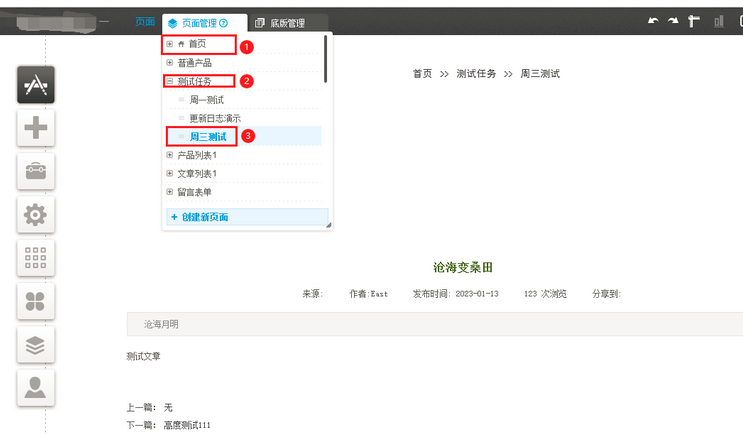Screen dimensions: 743x435
Task: Open the App Store icon in sidebar
Action: click(36, 85)
